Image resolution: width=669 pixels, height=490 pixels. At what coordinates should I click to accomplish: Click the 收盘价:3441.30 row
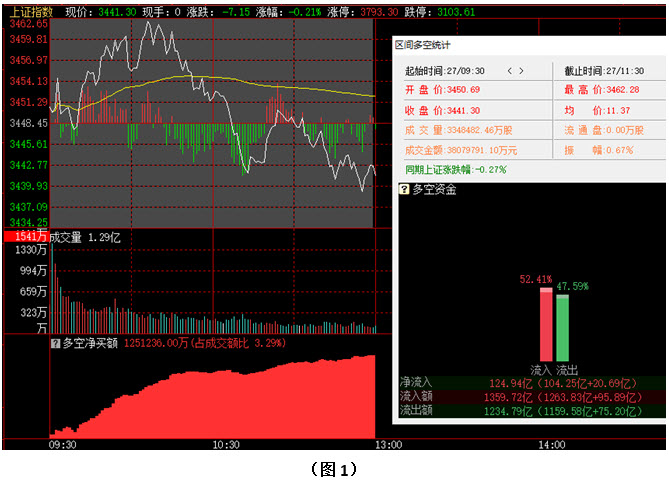coord(442,111)
